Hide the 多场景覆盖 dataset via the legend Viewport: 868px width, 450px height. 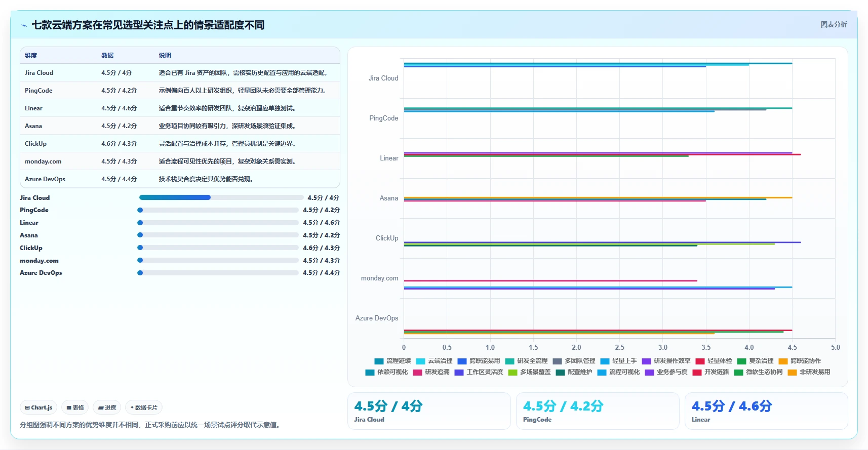(529, 372)
